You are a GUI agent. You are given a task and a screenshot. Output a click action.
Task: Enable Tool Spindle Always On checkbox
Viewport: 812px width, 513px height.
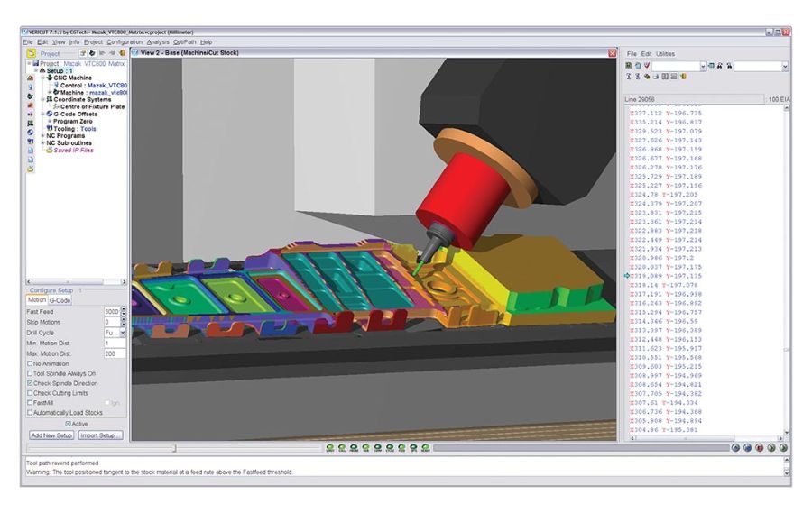point(30,373)
